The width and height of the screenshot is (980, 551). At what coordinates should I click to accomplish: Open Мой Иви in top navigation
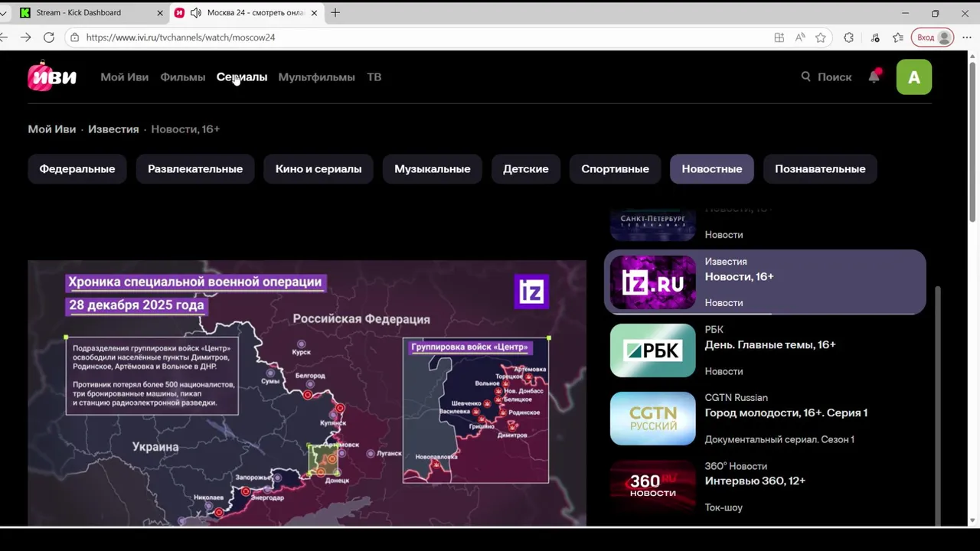124,77
